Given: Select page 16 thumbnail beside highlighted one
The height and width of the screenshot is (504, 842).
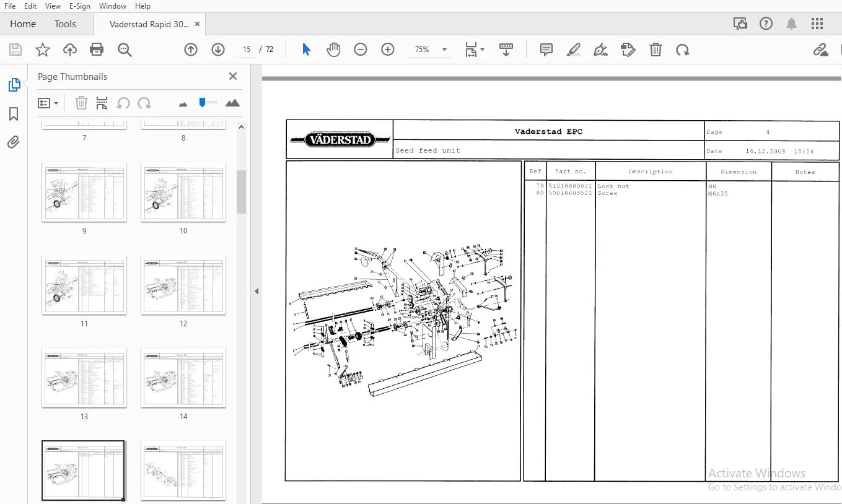Looking at the screenshot, I should tap(183, 471).
